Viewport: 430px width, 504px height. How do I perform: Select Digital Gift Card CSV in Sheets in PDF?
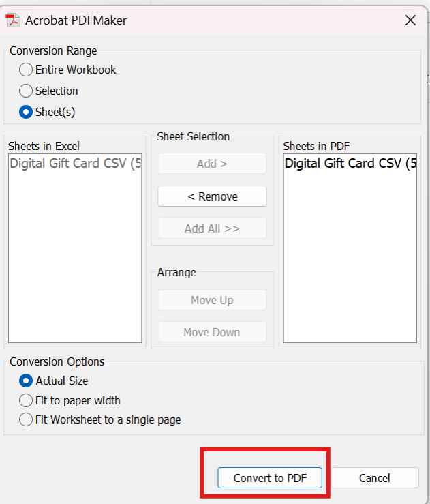click(350, 164)
